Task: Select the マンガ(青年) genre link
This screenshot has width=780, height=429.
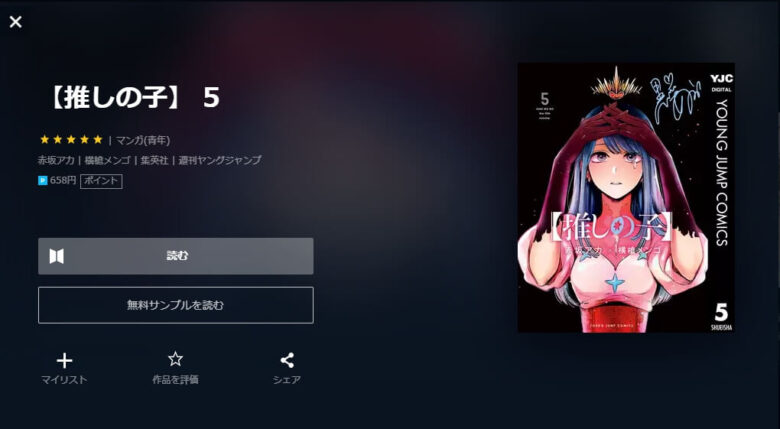Action: [143, 140]
